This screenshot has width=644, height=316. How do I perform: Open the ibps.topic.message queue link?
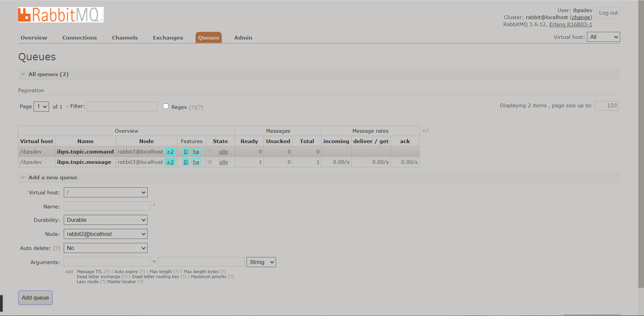pyautogui.click(x=84, y=162)
